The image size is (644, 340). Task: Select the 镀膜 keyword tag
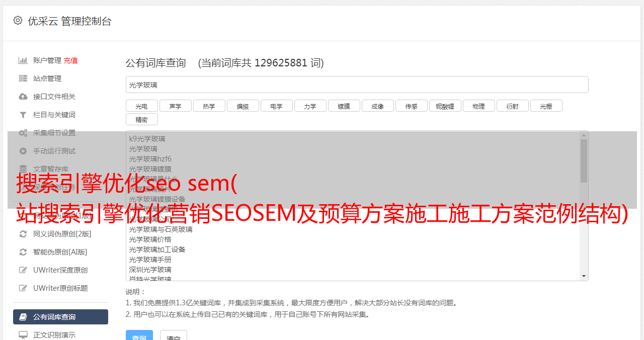click(x=344, y=106)
